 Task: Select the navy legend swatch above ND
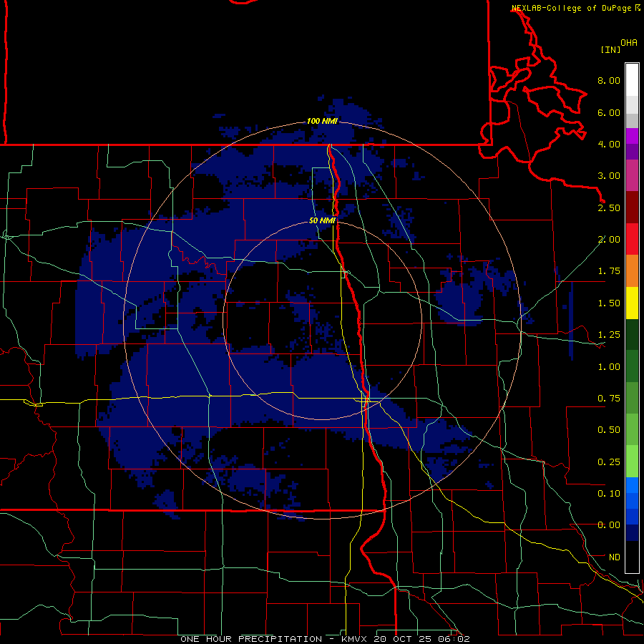[x=632, y=533]
